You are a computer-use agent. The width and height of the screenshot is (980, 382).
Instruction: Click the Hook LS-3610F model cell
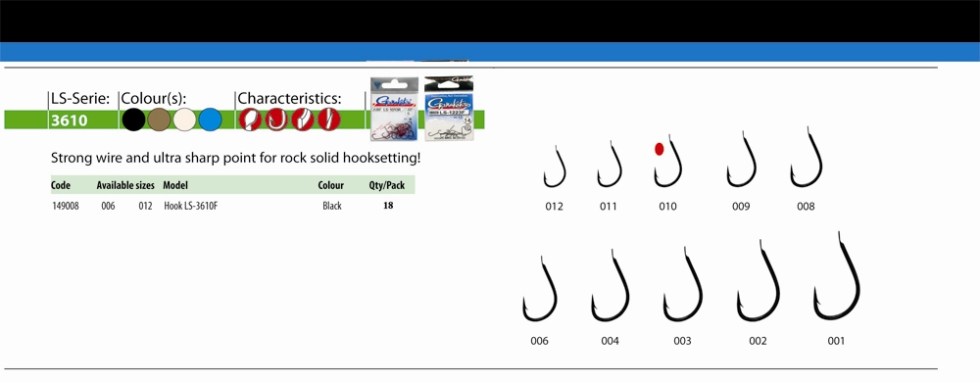pos(191,206)
